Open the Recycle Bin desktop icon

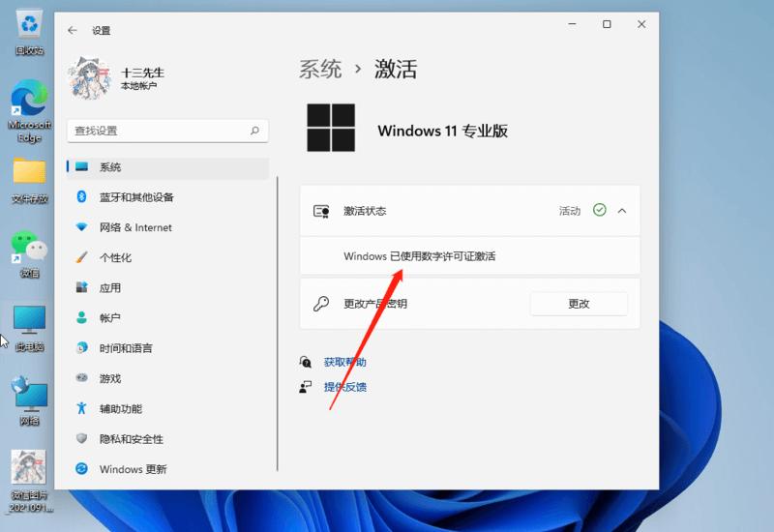click(x=30, y=33)
